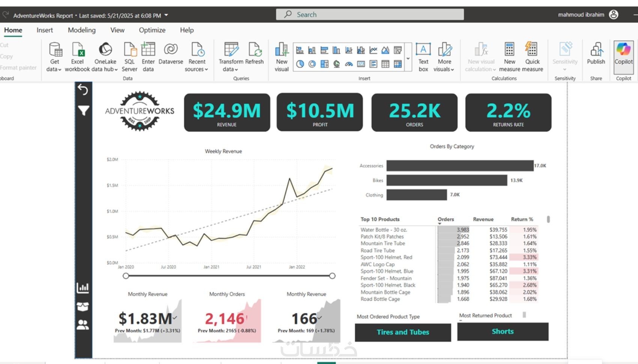638x364 pixels.
Task: Open the filter funnel in the report sidebar
Action: click(83, 110)
